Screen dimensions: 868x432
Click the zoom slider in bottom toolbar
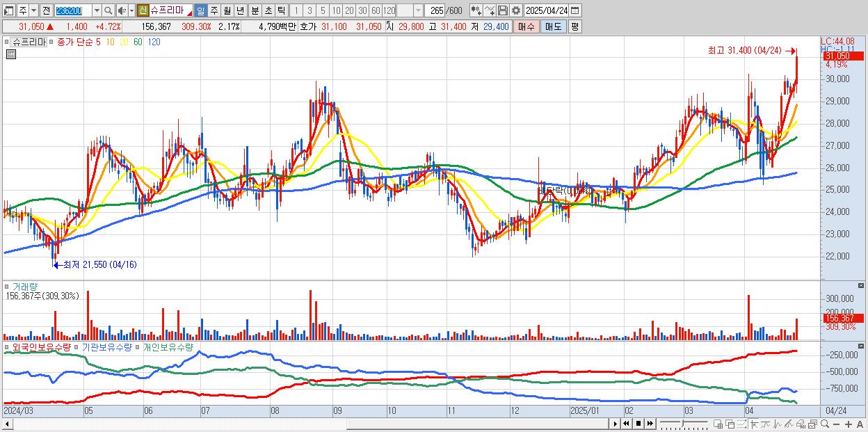coord(684,423)
